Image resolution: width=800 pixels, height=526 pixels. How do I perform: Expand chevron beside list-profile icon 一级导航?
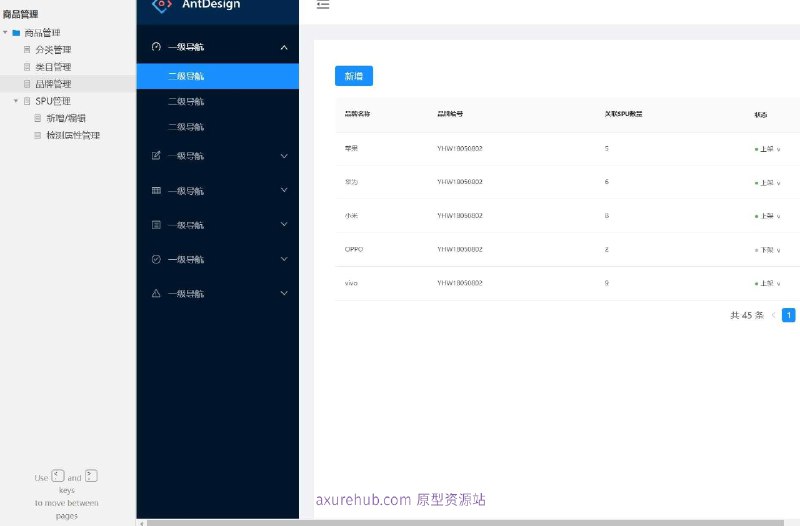[284, 224]
